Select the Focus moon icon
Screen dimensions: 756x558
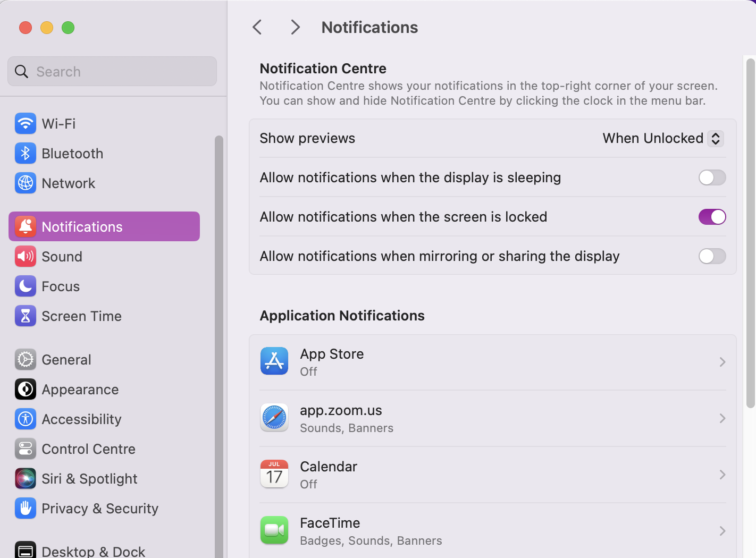coord(25,286)
